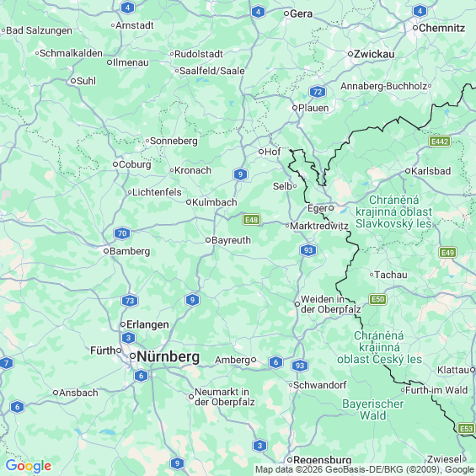476x476 pixels.
Task: Click the Chemnitz city label
Action: 441,28
